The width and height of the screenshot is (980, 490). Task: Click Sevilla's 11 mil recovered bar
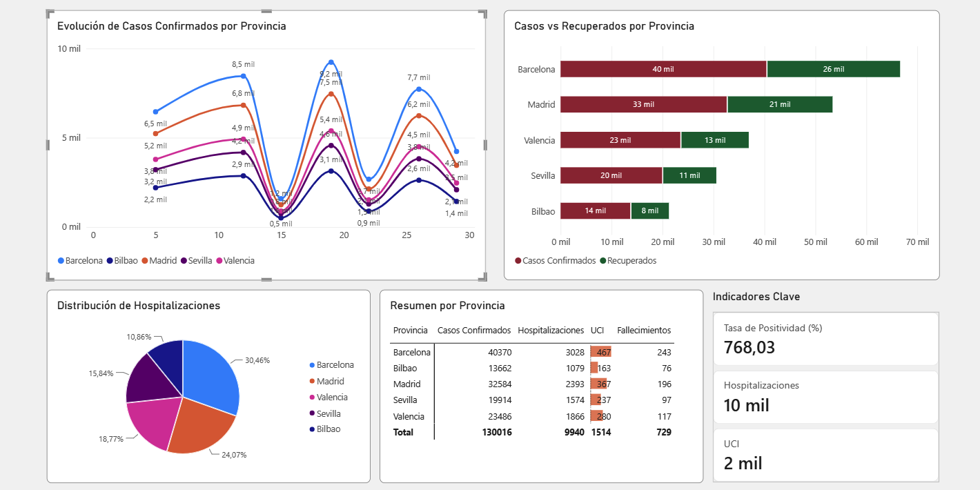pos(689,175)
